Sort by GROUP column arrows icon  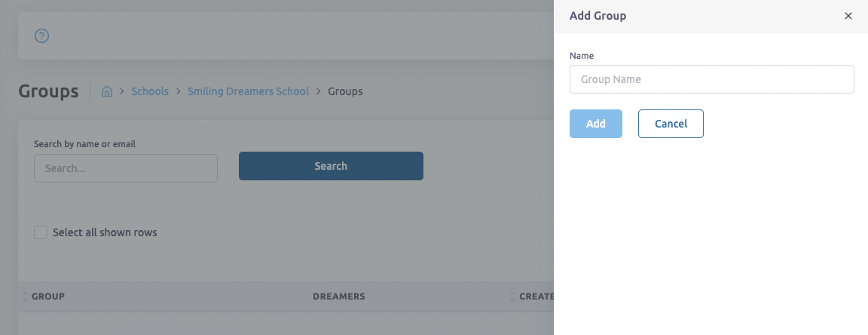pos(24,297)
